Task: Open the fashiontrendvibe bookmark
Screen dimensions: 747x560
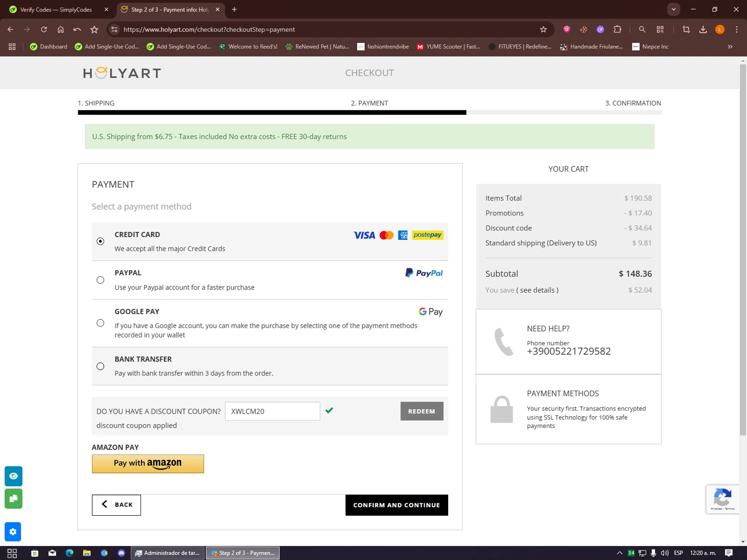Action: click(x=383, y=47)
